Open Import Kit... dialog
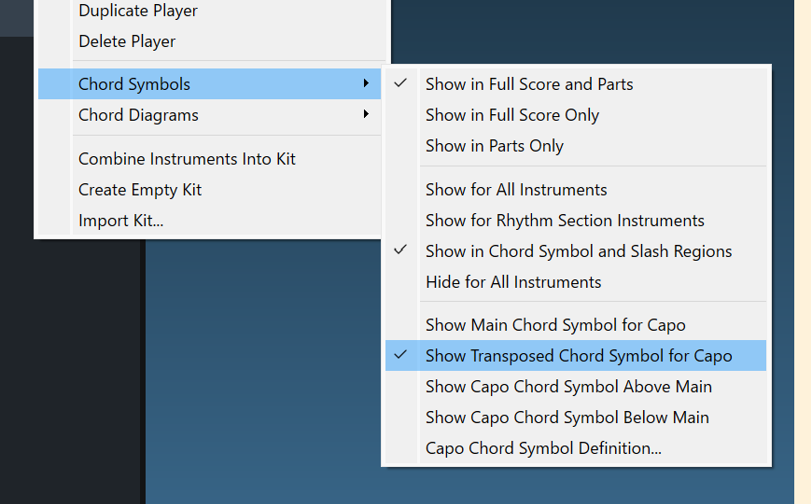 tap(121, 220)
